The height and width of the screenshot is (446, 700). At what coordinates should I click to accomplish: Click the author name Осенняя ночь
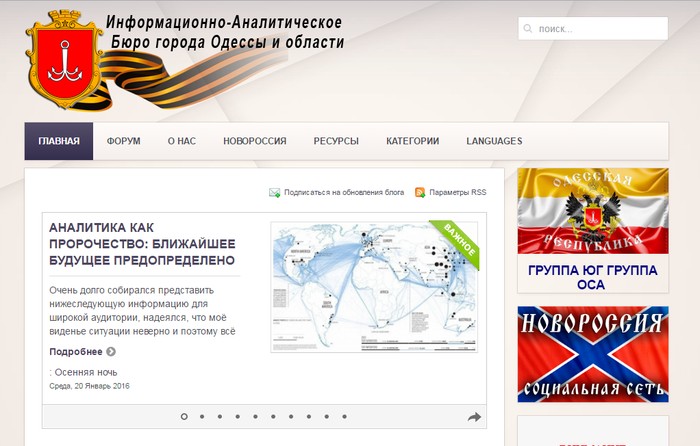tap(86, 372)
